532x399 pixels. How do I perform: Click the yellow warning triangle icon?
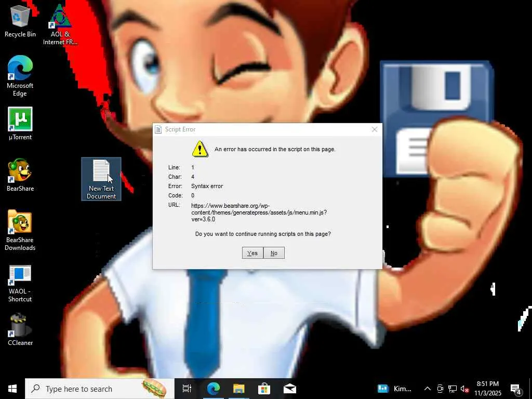coord(200,149)
